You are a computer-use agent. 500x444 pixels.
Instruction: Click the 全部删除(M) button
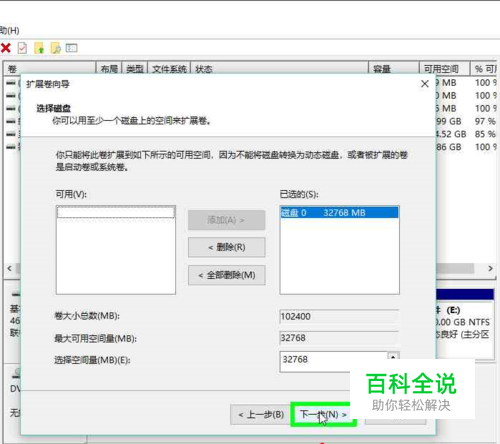click(227, 275)
